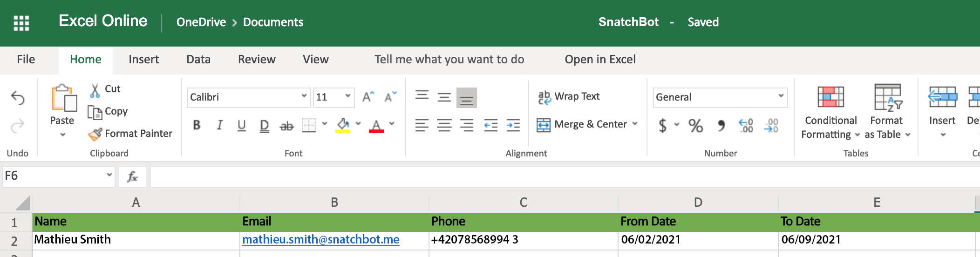Open the File tab

pos(26,60)
